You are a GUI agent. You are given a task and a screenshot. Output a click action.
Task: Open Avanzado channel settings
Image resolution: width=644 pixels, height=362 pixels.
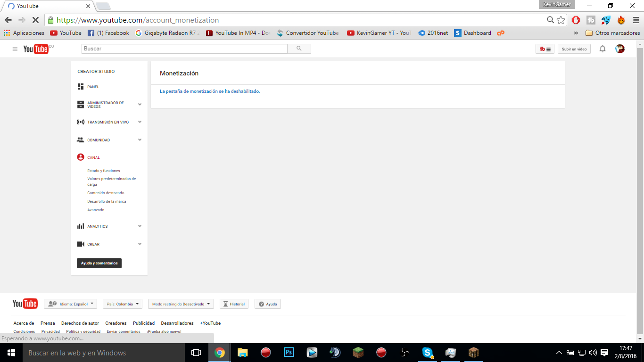click(96, 210)
